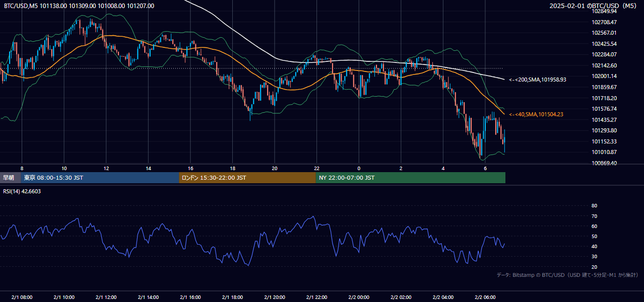Click hour tick 0 under price chart
The image size is (644, 302).
coord(359,168)
